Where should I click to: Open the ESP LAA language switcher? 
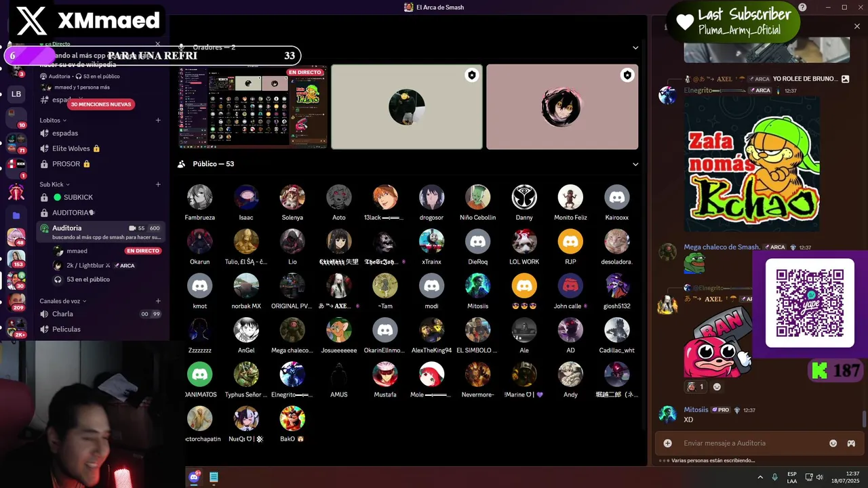tap(792, 477)
